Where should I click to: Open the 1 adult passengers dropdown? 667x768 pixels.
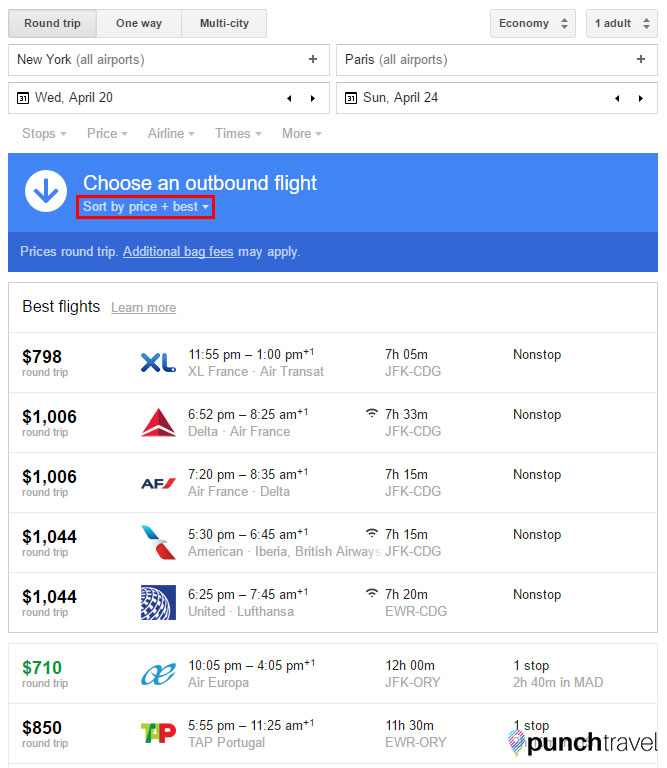[x=622, y=23]
